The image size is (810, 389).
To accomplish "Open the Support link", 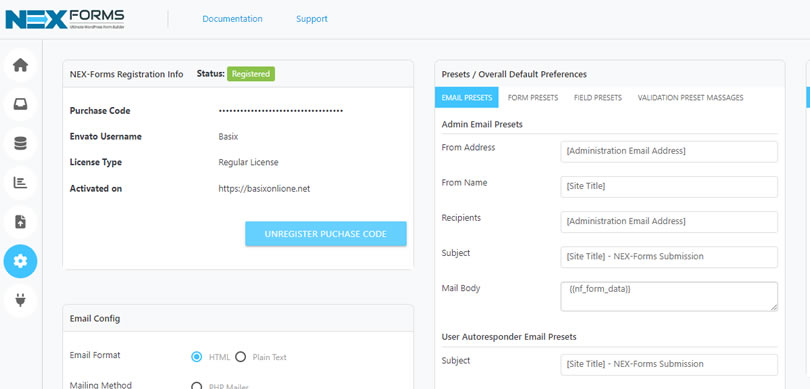I will click(311, 19).
